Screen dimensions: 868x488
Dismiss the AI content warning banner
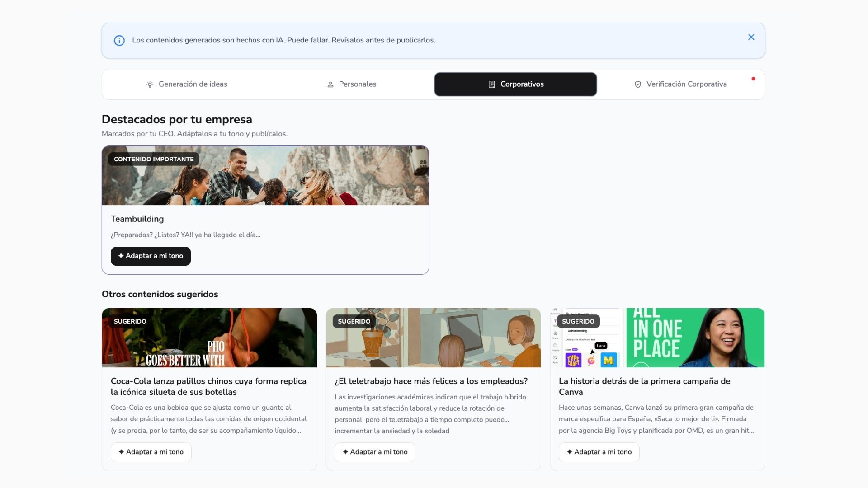[751, 37]
